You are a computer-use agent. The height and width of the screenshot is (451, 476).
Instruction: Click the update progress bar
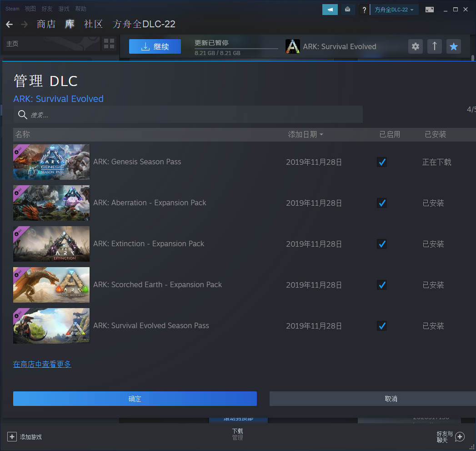click(x=236, y=48)
